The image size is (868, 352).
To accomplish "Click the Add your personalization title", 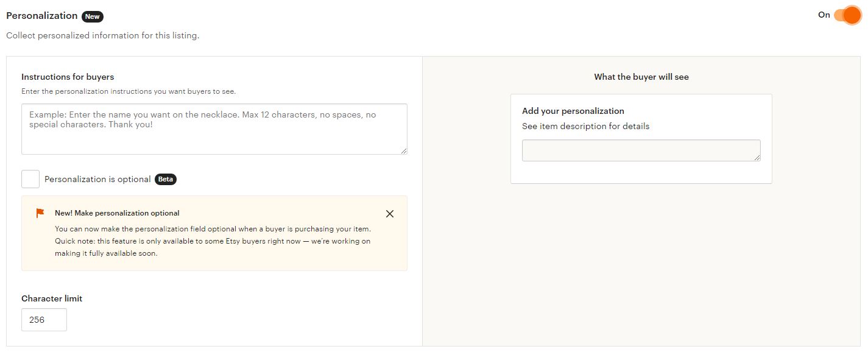I will click(x=573, y=111).
